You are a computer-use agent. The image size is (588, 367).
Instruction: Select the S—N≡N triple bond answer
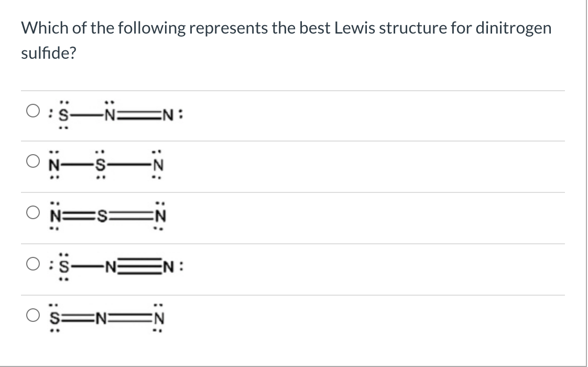[x=32, y=264]
